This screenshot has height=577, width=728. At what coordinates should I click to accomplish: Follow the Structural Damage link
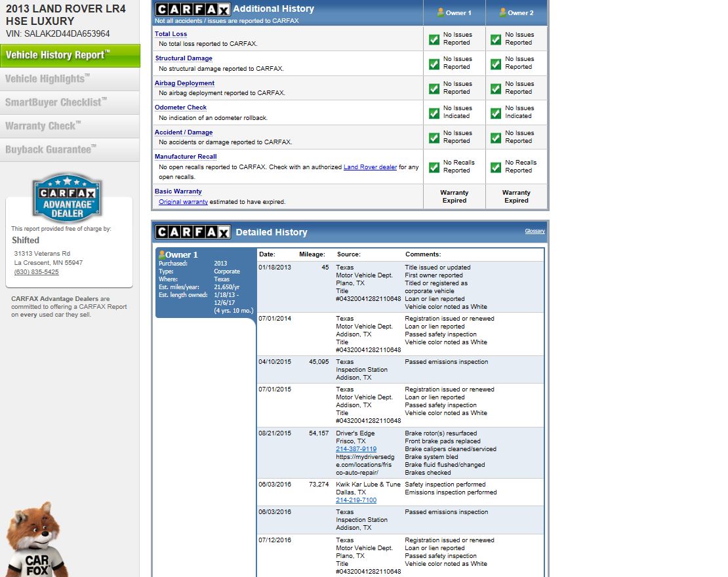click(184, 58)
